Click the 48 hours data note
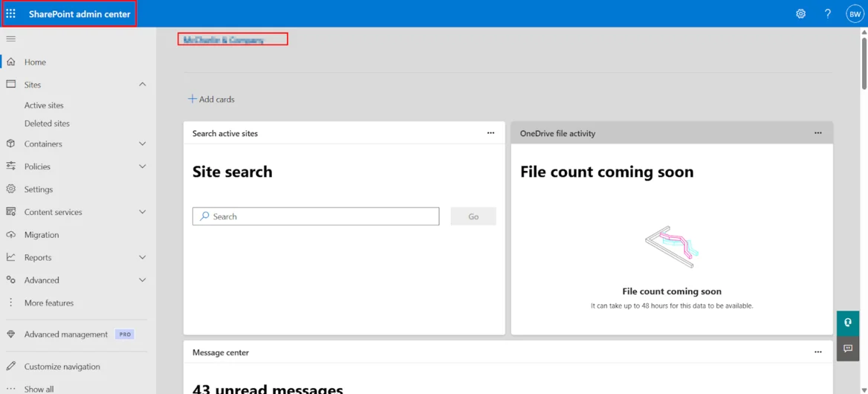The image size is (868, 394). [672, 305]
